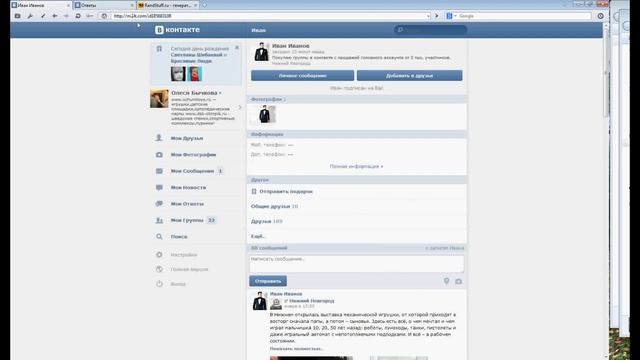The height and width of the screenshot is (360, 640).
Task: Expand post text with Показать полностью
Action: click(297, 349)
